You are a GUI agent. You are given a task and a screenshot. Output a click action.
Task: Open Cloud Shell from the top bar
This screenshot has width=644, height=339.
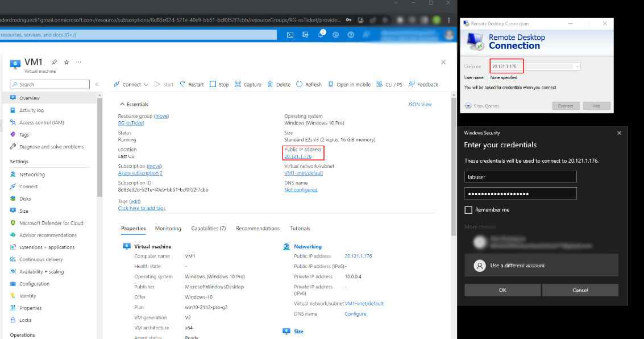[290, 35]
